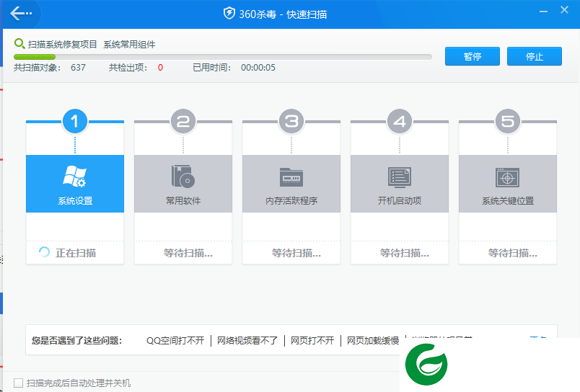This screenshot has width=580, height=392.
Task: Click the 系统设置 Windows gear icon
Action: click(75, 177)
